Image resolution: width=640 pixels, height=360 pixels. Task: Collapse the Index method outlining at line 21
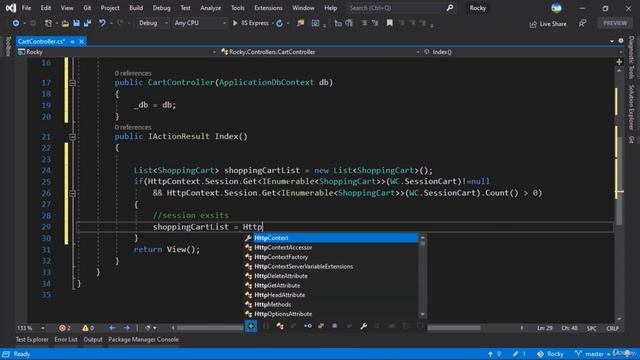pos(72,137)
